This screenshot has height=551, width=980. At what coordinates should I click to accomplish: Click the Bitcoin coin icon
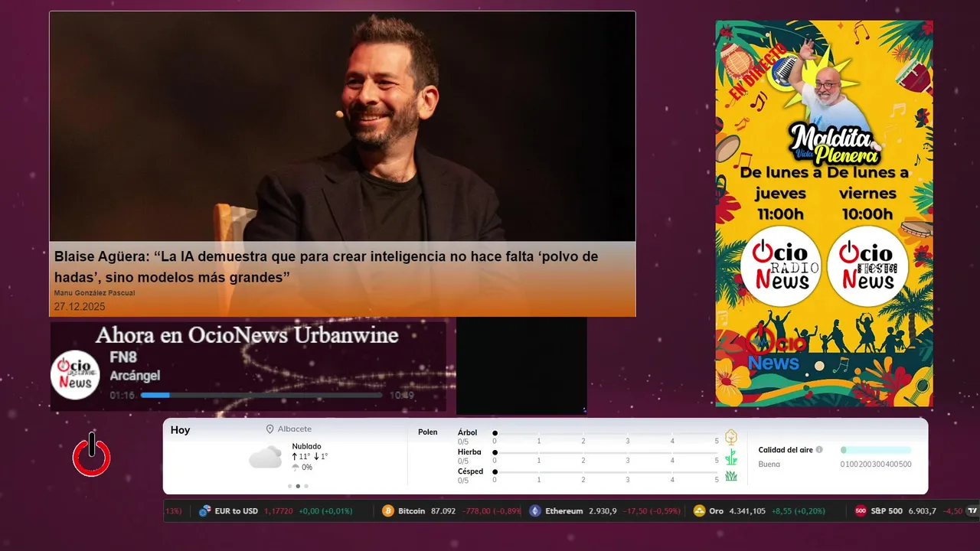tap(388, 510)
